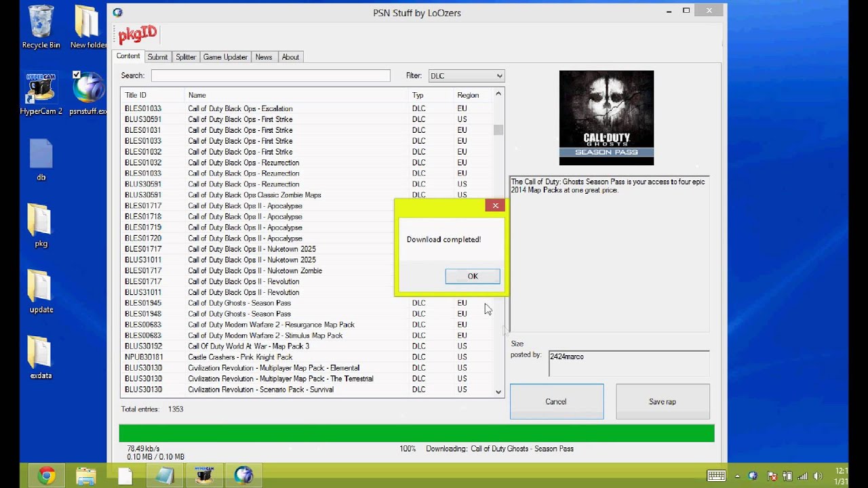Screen dimensions: 868x488
Task: Open the News tab
Action: point(264,57)
